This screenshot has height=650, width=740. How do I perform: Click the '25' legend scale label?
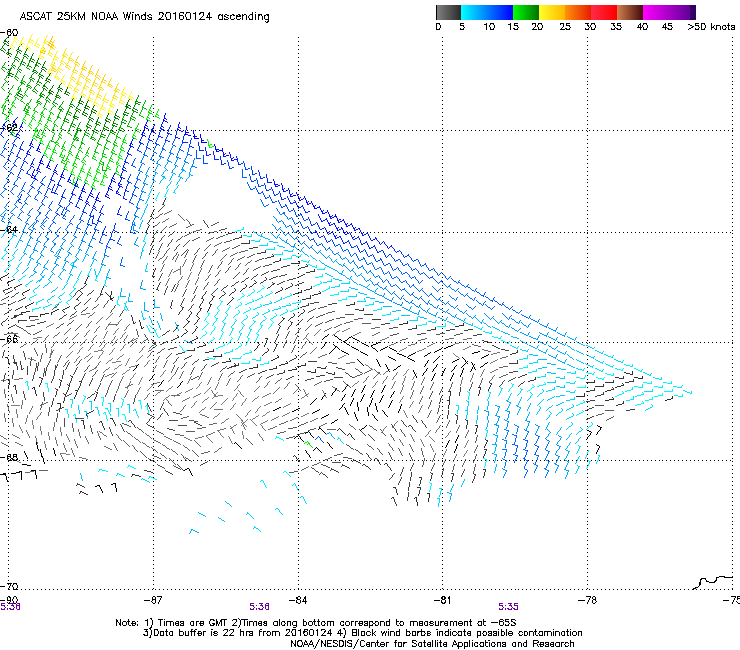565,27
